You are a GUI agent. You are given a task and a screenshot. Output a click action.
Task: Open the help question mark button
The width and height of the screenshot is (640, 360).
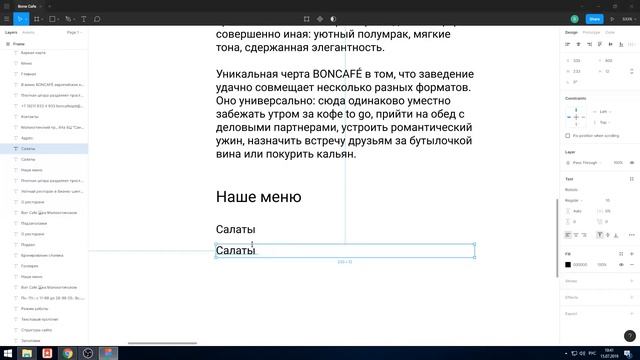tap(630, 336)
